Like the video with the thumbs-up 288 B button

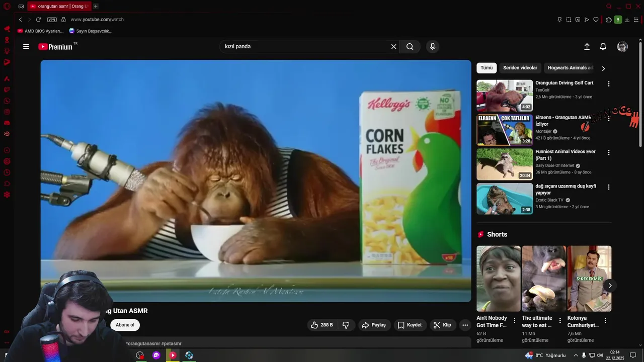(322, 325)
